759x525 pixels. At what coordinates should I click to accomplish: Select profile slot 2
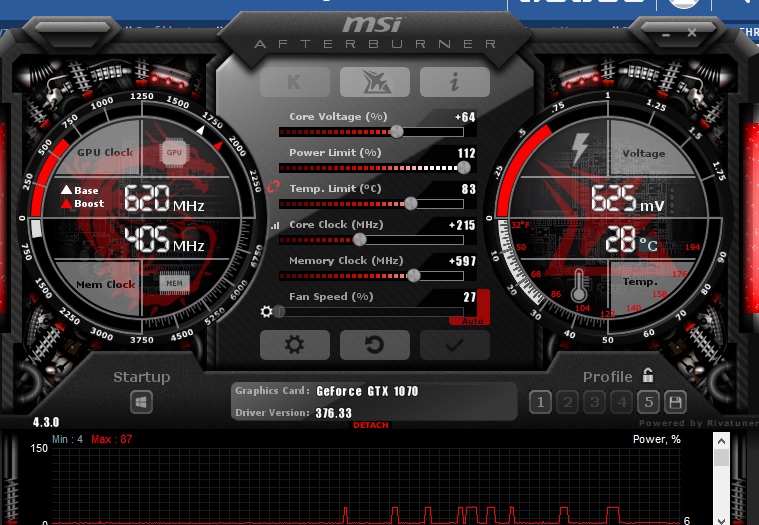tap(567, 402)
